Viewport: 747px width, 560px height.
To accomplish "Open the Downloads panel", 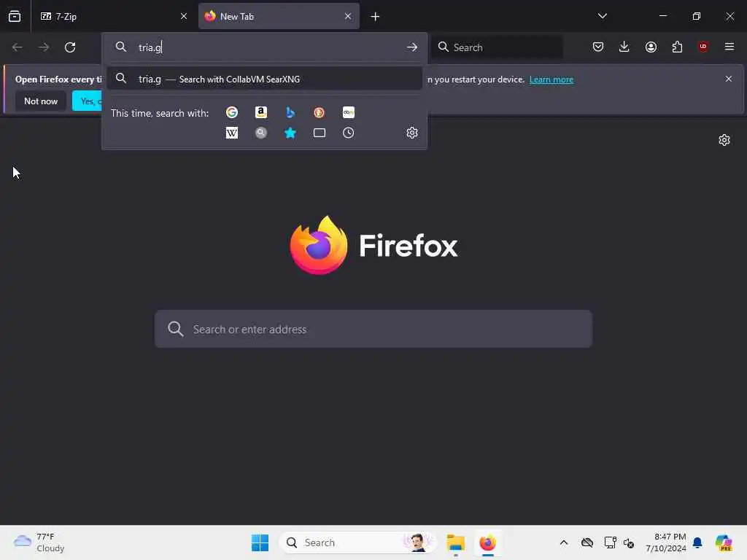I will click(624, 47).
